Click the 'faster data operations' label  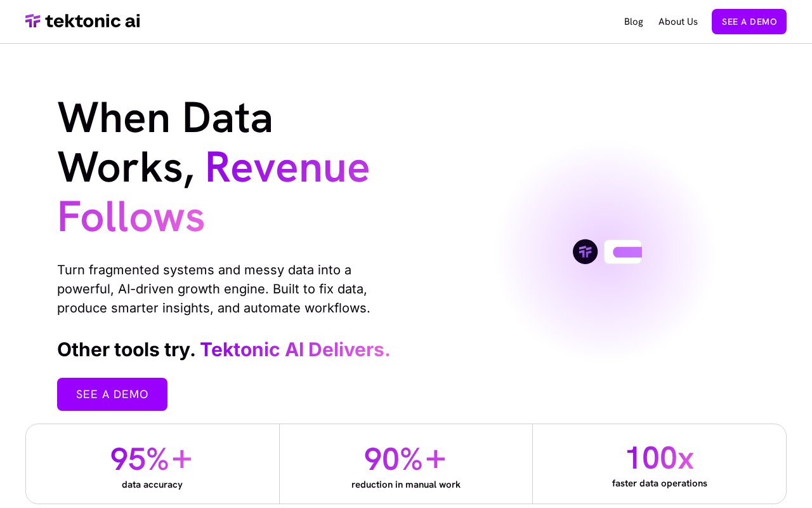pyautogui.click(x=660, y=483)
